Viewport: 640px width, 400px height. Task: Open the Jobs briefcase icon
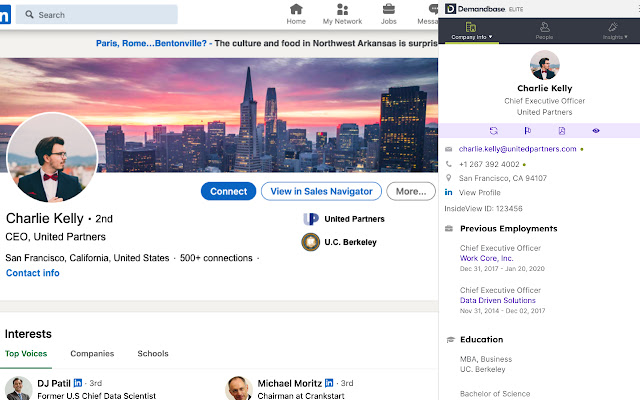389,9
